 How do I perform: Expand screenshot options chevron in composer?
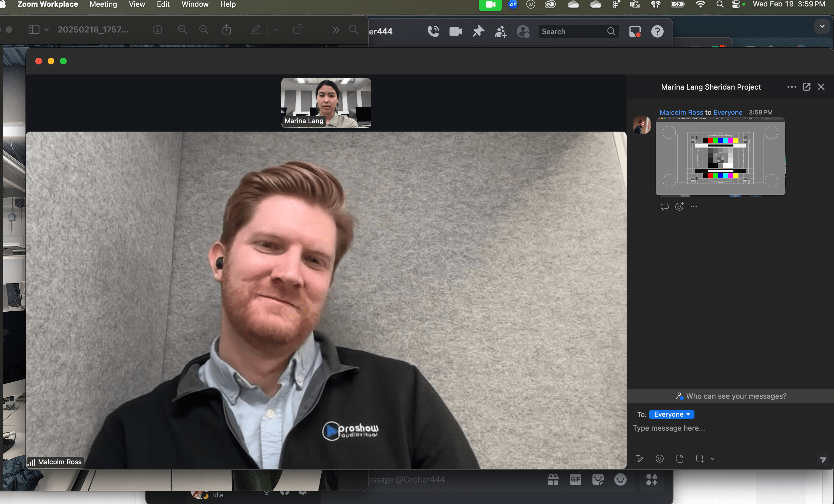(712, 459)
